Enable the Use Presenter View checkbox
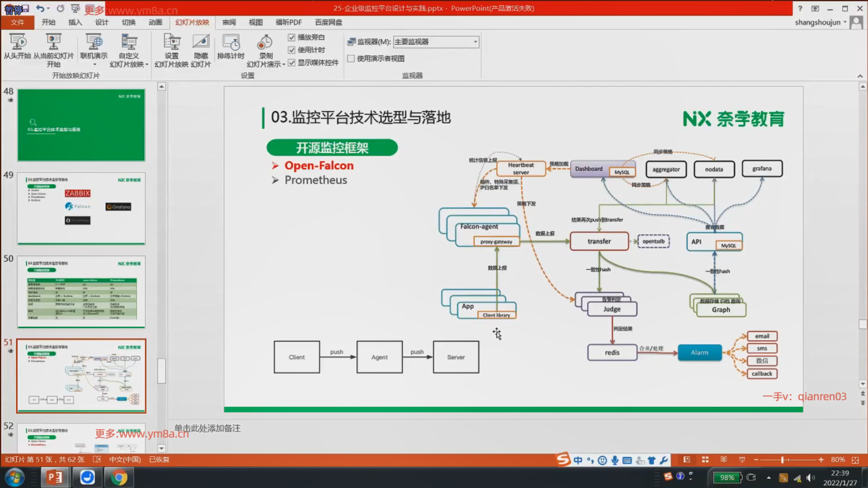Screen dimensions: 868x488 351,59
